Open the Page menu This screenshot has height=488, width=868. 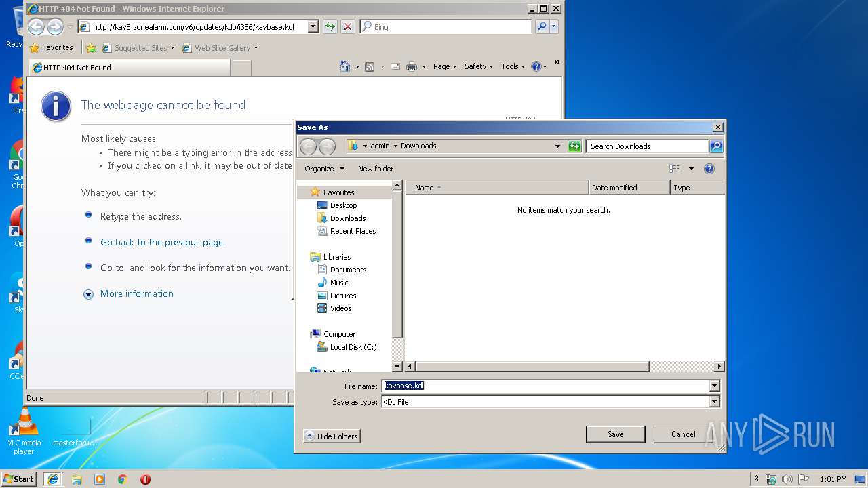444,66
